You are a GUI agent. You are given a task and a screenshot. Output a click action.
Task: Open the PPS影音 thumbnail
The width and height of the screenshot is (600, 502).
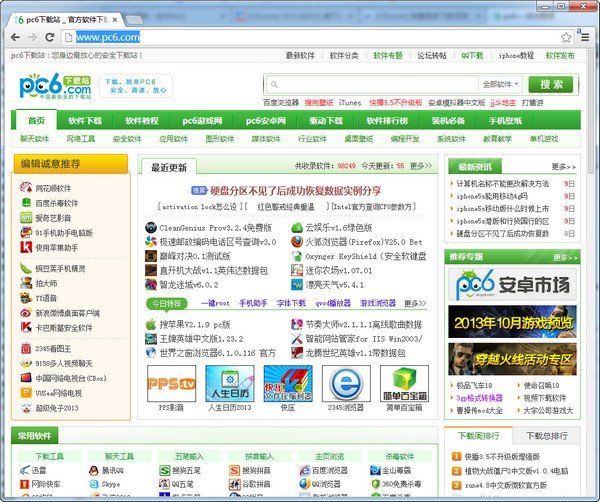tap(171, 383)
